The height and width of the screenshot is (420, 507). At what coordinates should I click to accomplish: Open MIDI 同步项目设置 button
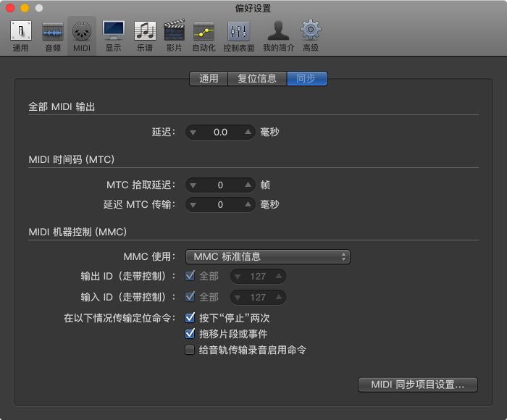coord(418,385)
